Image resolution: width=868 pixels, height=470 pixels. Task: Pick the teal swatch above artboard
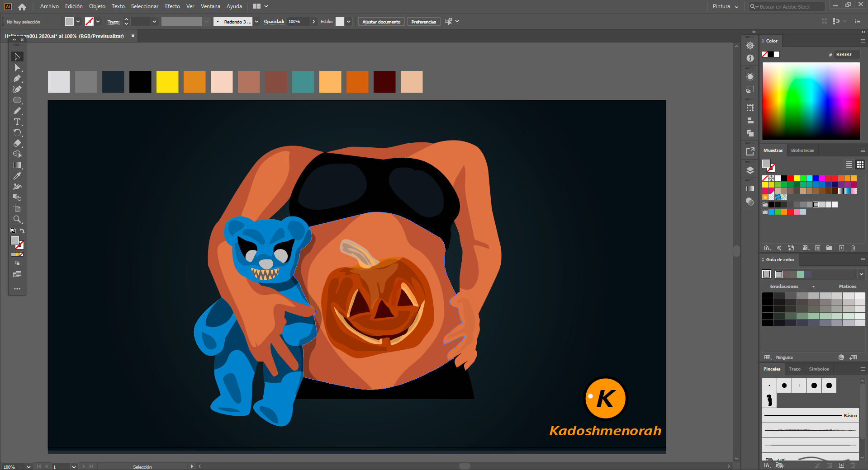click(303, 82)
